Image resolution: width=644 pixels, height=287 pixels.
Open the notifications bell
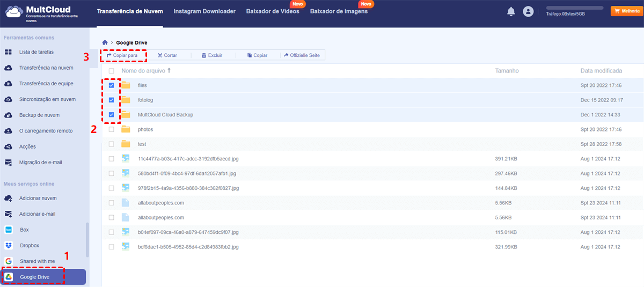coord(511,11)
